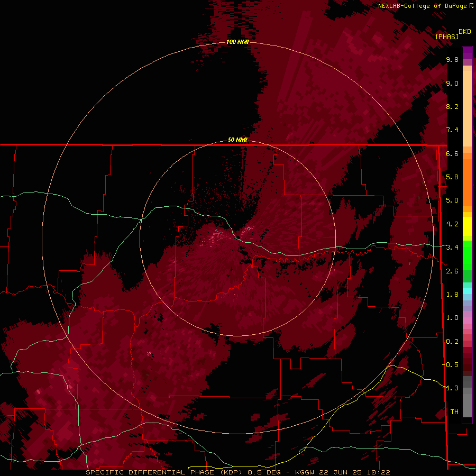Click the 0.5 DEG elevation angle text
This screenshot has width=476, height=476.
click(x=264, y=472)
